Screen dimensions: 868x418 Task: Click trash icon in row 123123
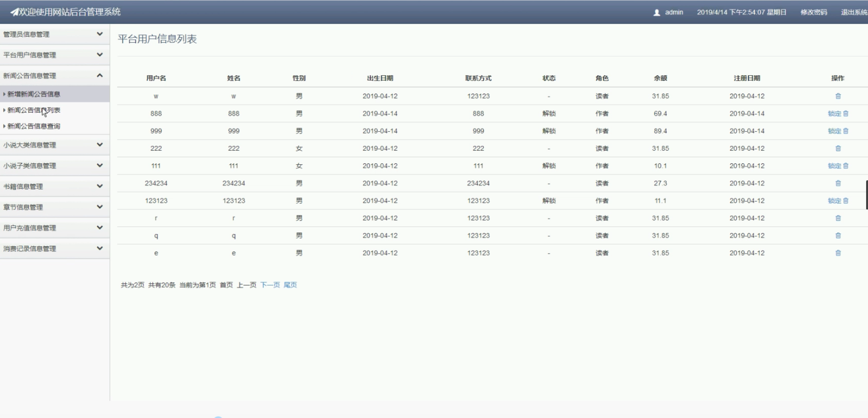(846, 201)
